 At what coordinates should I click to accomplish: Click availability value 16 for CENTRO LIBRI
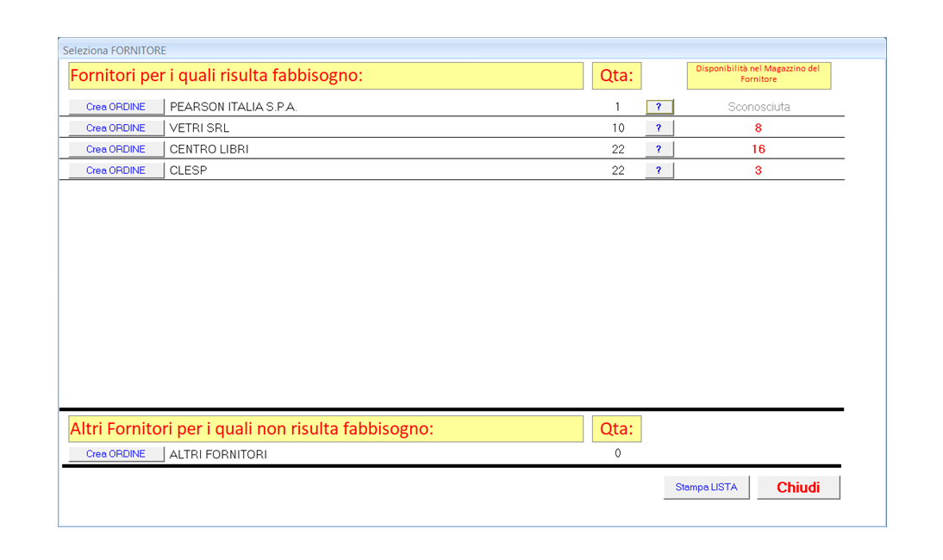pyautogui.click(x=758, y=149)
